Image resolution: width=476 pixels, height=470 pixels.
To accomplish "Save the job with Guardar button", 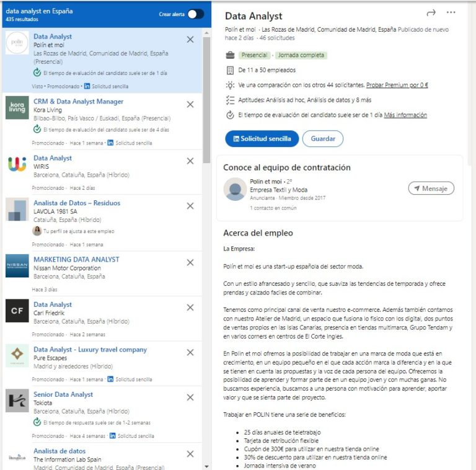I will [323, 139].
